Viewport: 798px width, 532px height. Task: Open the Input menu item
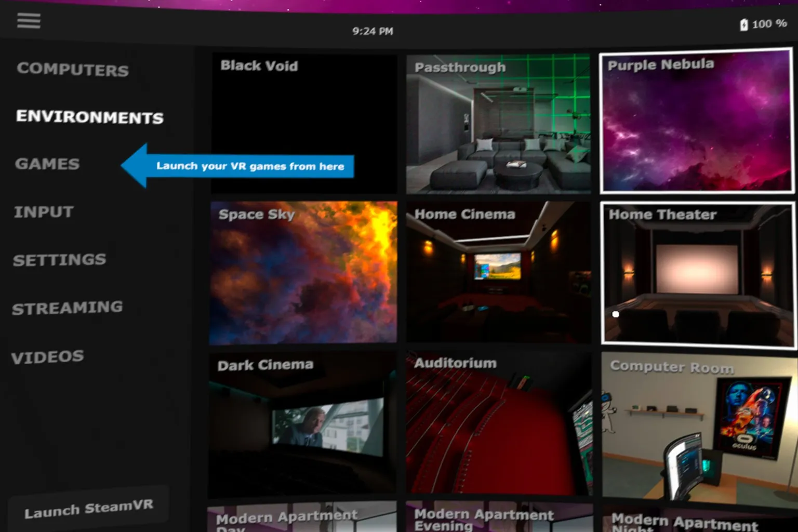pyautogui.click(x=44, y=212)
